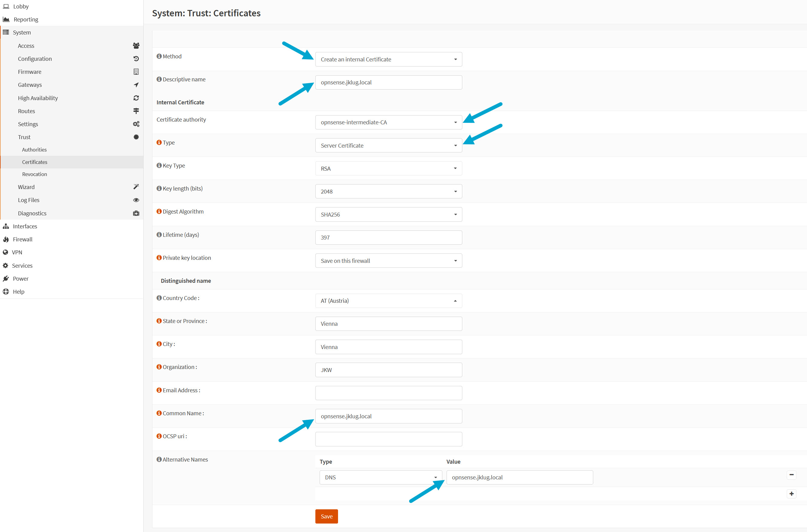Remove the alternative name row with minus button
The height and width of the screenshot is (532, 807).
pos(791,475)
